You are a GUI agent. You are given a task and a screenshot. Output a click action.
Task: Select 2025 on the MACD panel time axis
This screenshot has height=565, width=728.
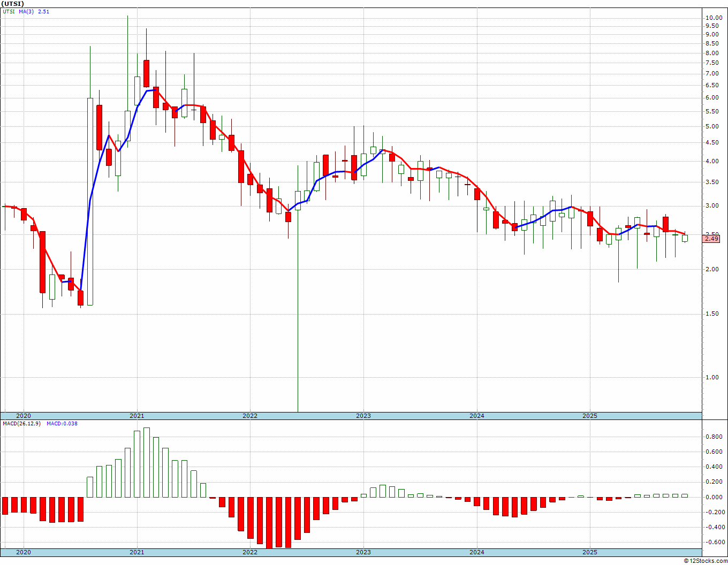(590, 552)
